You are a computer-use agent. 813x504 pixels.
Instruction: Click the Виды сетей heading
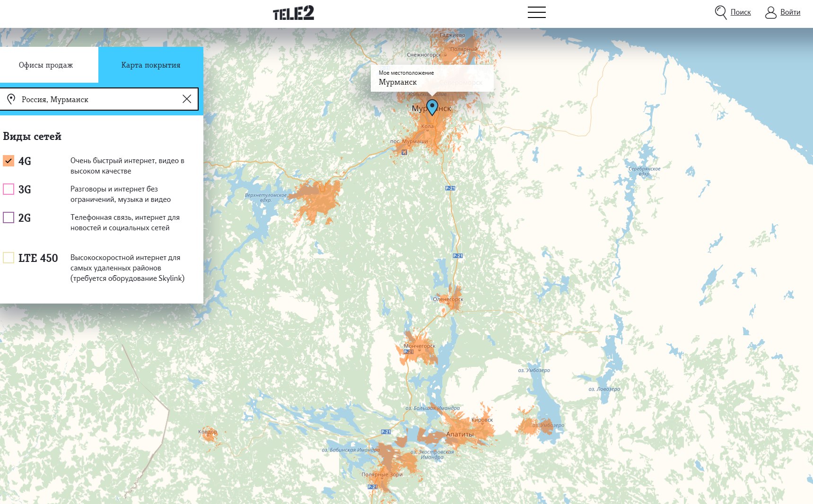tap(32, 137)
